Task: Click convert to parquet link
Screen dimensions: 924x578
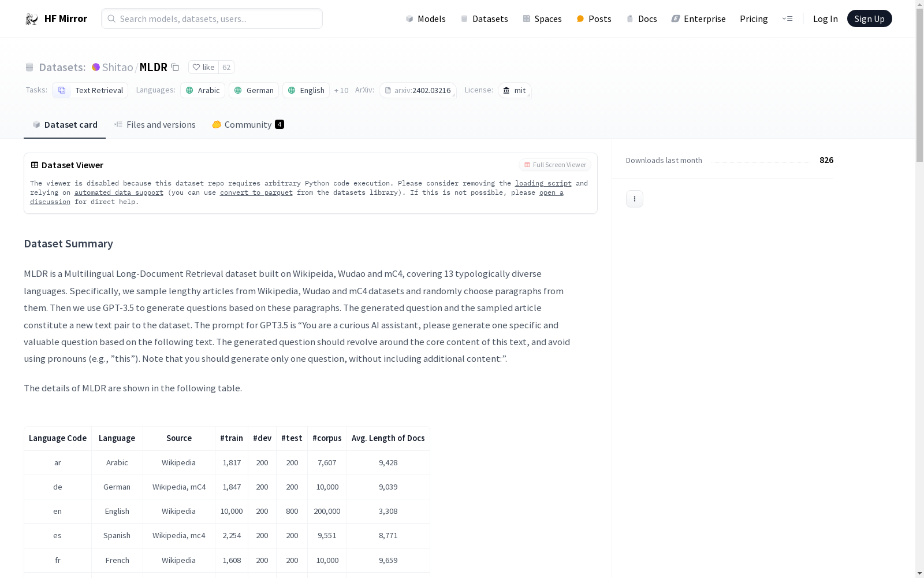Action: pos(256,192)
